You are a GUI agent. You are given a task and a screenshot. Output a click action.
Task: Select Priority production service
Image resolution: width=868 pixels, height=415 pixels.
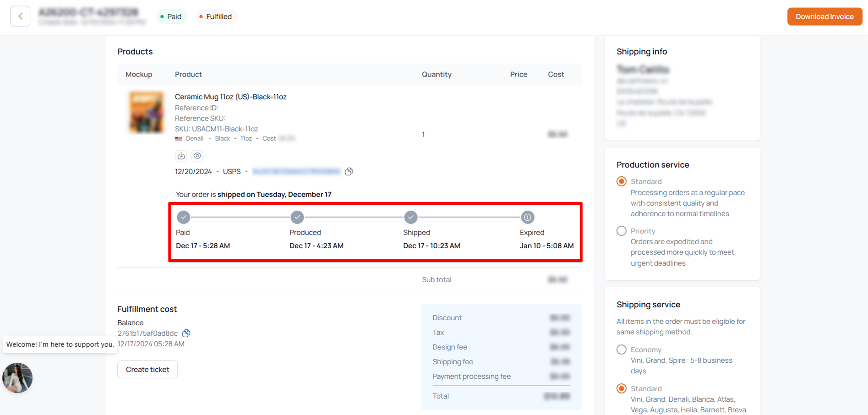point(622,231)
